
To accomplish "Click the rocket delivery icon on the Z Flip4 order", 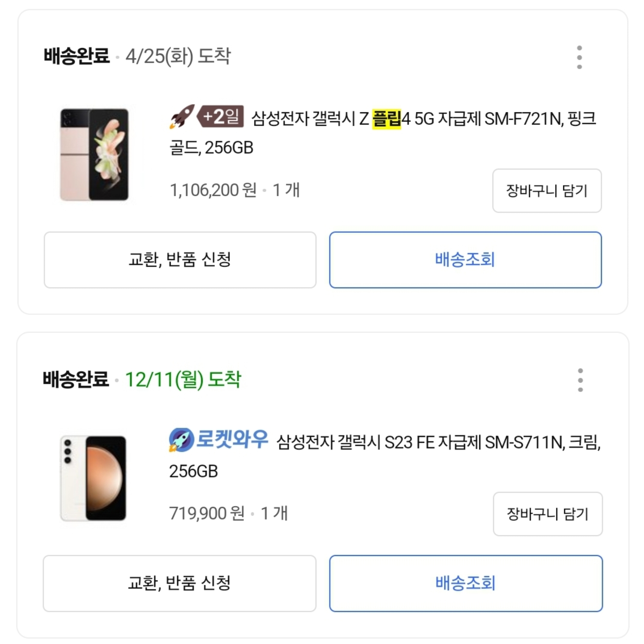I will pos(182,116).
